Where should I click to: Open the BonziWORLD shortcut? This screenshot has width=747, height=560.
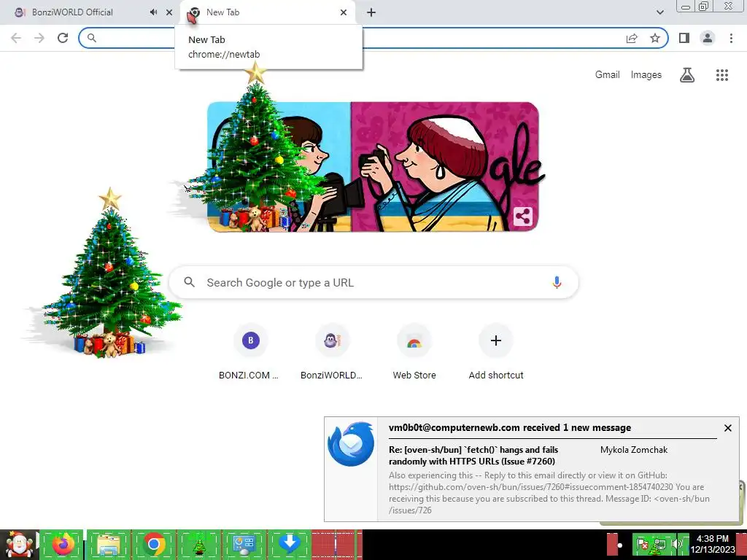tap(332, 352)
